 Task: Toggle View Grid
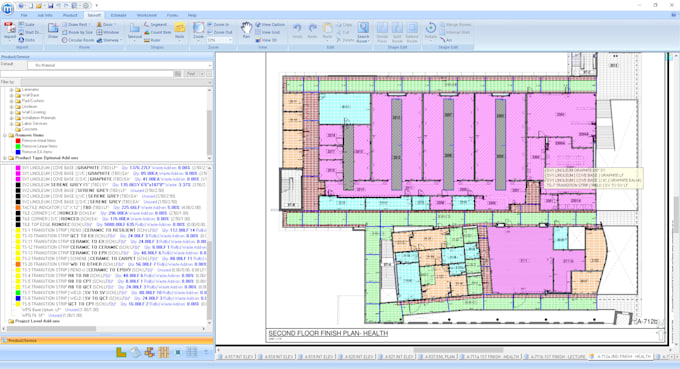268,33
